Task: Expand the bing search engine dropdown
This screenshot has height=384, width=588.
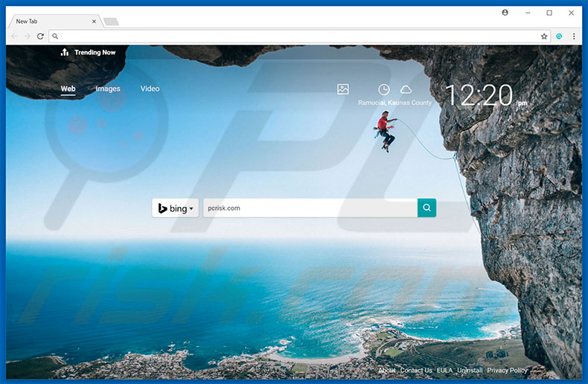Action: [175, 208]
